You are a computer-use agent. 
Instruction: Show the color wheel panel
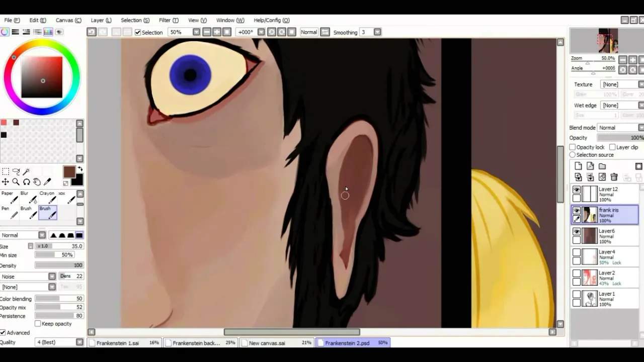click(x=5, y=32)
